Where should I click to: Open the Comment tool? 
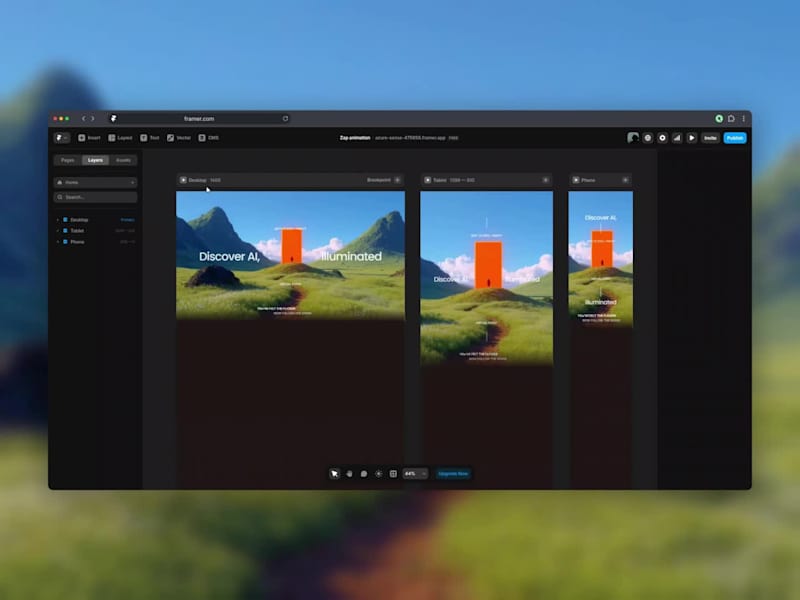click(x=364, y=473)
